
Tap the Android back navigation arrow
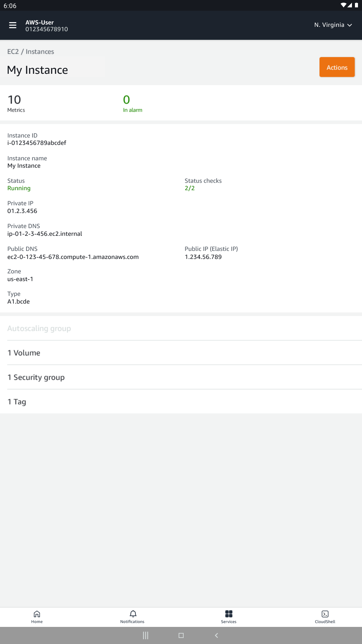(x=216, y=635)
